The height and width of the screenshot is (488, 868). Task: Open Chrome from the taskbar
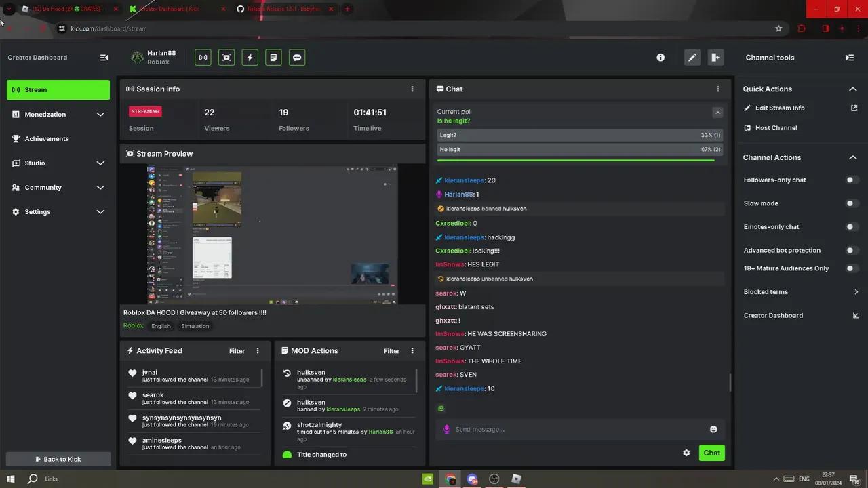coord(450,479)
